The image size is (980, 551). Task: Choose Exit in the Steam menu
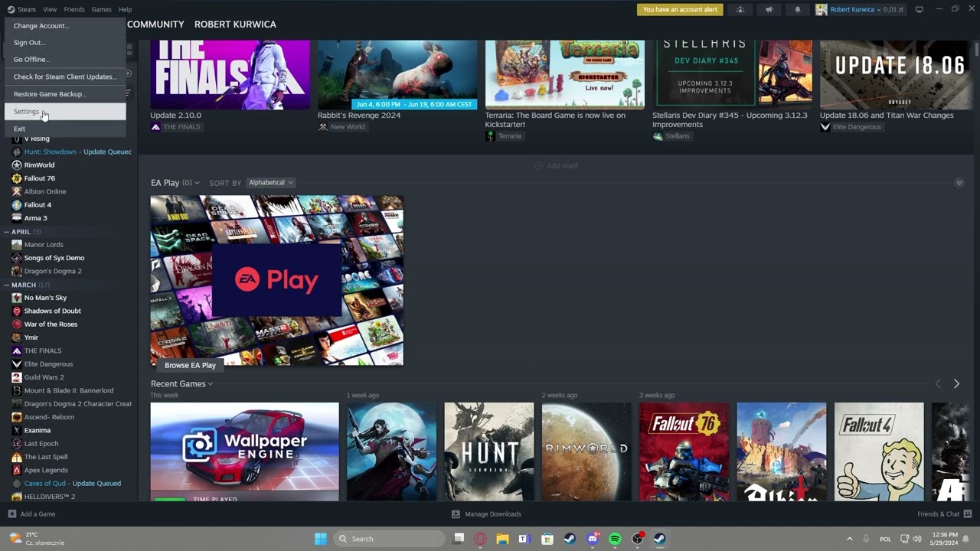point(65,129)
